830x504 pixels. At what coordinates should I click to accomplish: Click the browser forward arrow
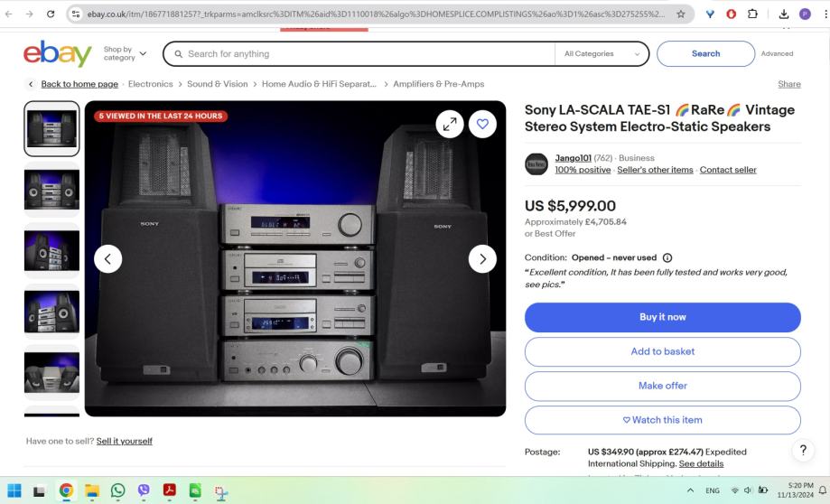pos(30,14)
